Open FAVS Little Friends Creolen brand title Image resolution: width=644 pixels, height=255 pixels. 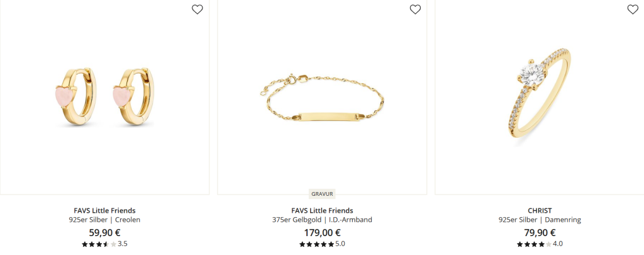pos(105,210)
